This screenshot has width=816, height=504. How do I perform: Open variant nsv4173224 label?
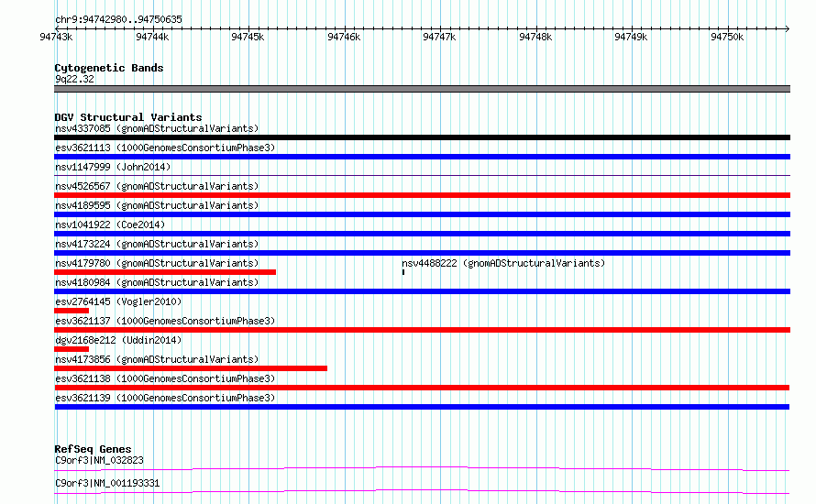tap(157, 244)
